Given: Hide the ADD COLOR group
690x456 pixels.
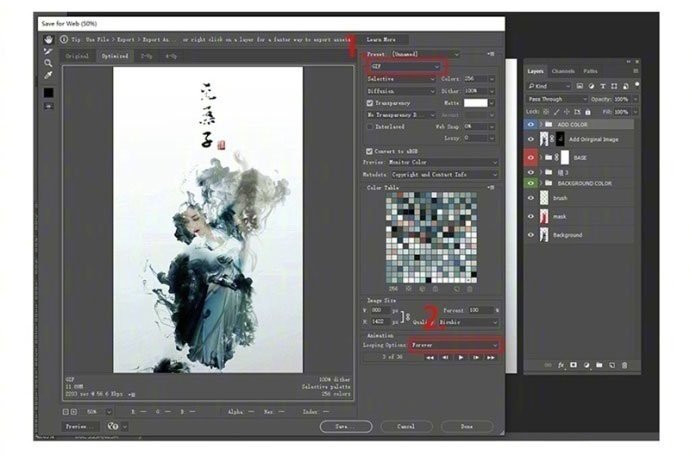Looking at the screenshot, I should pos(531,125).
